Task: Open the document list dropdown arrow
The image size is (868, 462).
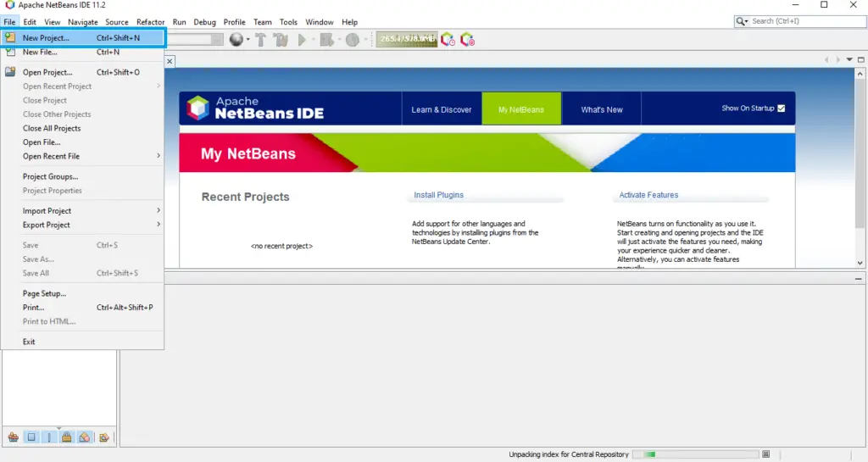Action: [849, 59]
